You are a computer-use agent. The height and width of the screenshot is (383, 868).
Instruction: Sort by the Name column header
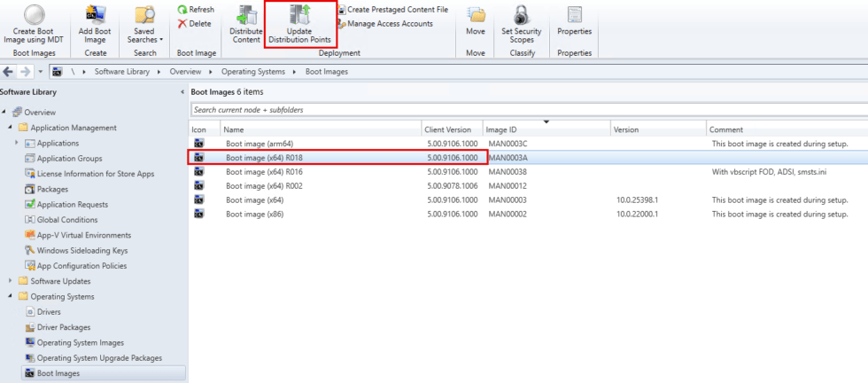321,129
